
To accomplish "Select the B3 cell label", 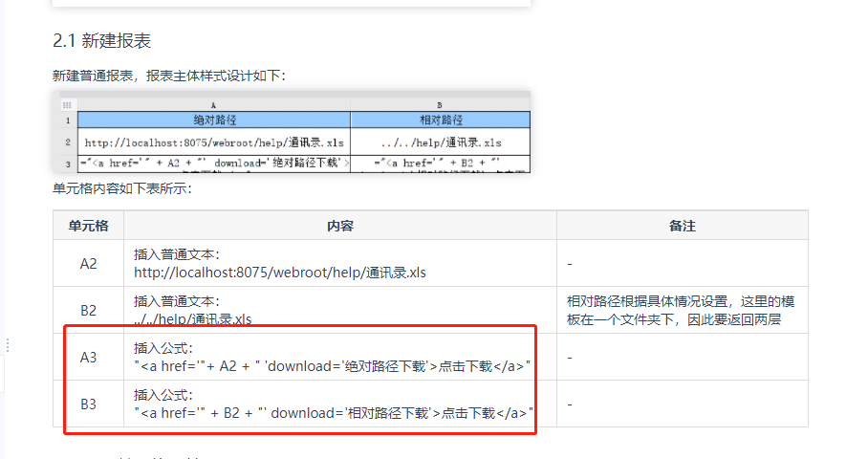I will (x=89, y=404).
